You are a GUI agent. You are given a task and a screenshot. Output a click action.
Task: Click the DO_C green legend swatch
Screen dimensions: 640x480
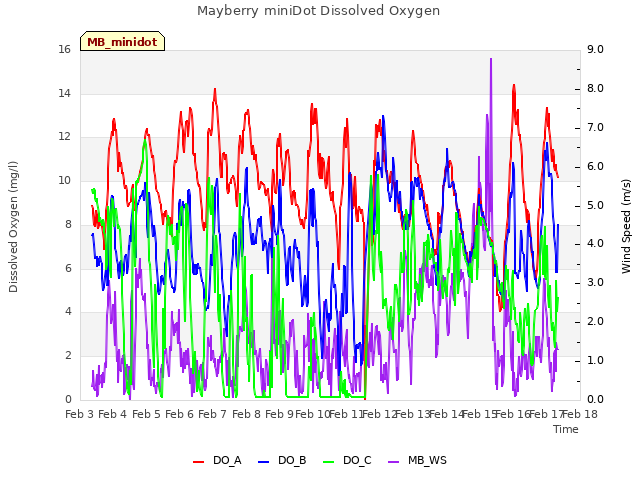click(329, 462)
